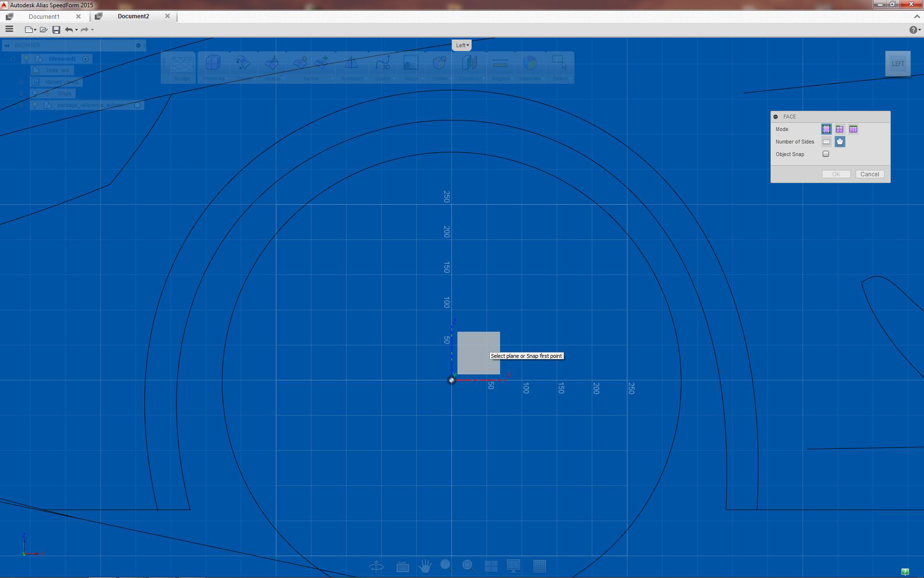Screen dimensions: 924x578
Task: Select the Edge face Mode icon
Action: click(x=840, y=129)
